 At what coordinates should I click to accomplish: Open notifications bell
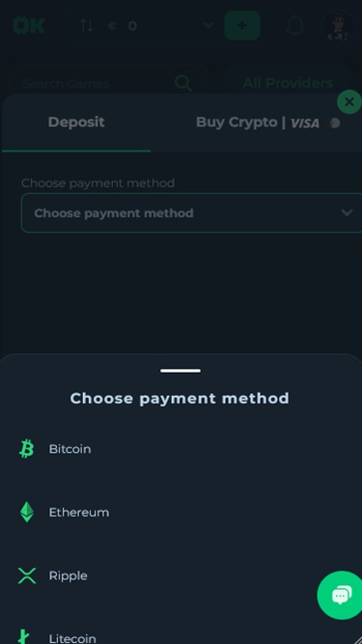(294, 25)
